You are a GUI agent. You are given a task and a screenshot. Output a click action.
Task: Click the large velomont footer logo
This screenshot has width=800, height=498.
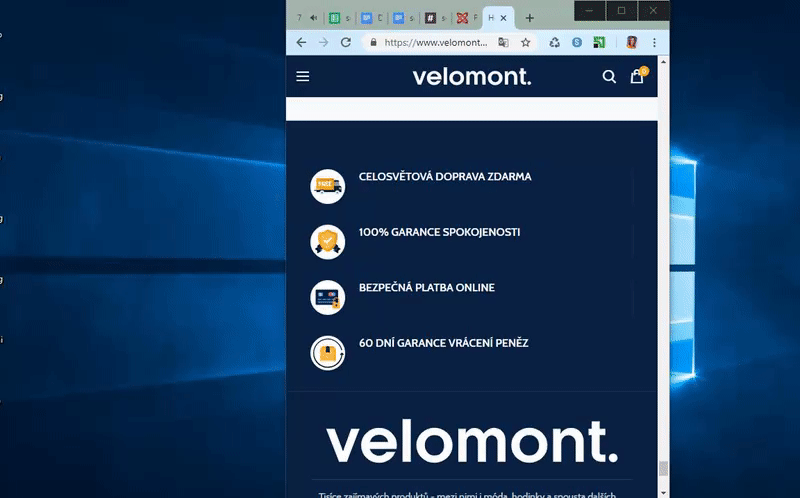click(x=472, y=441)
